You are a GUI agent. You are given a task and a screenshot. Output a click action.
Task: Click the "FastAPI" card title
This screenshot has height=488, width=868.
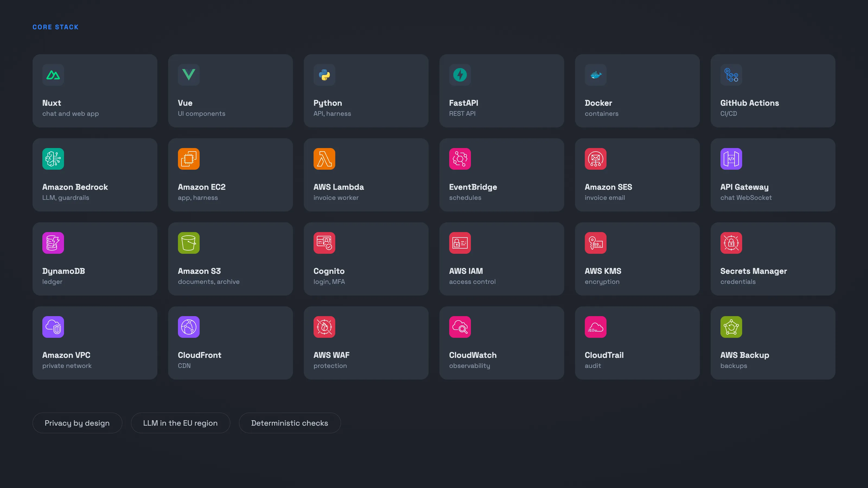(x=463, y=103)
